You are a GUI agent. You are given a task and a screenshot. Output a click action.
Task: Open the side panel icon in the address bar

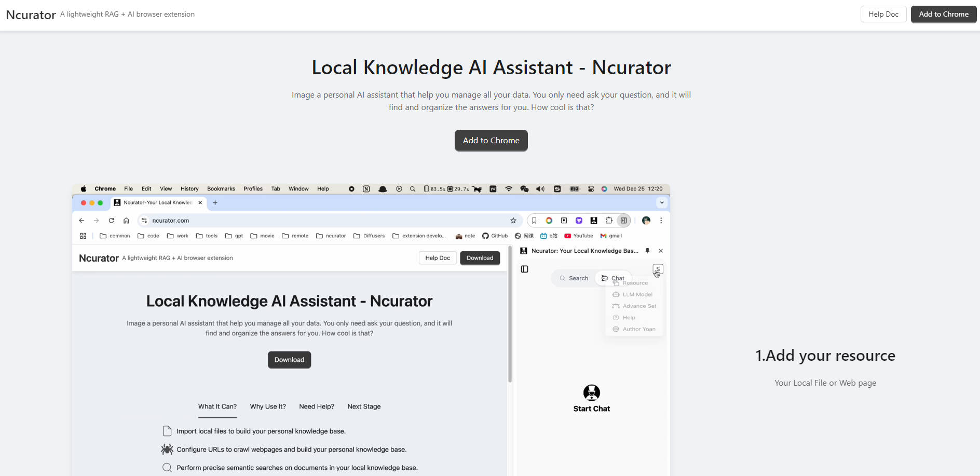tap(623, 220)
